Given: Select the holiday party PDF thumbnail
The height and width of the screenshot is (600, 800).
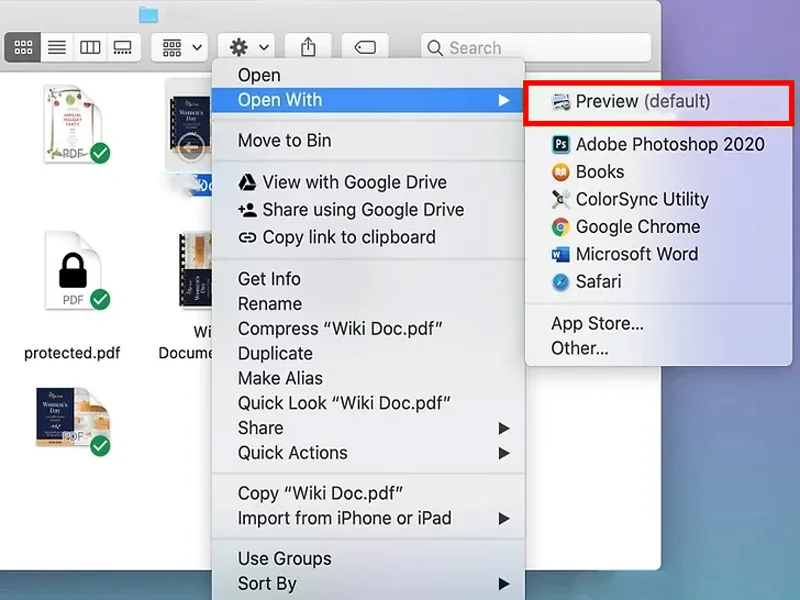Looking at the screenshot, I should tap(73, 124).
